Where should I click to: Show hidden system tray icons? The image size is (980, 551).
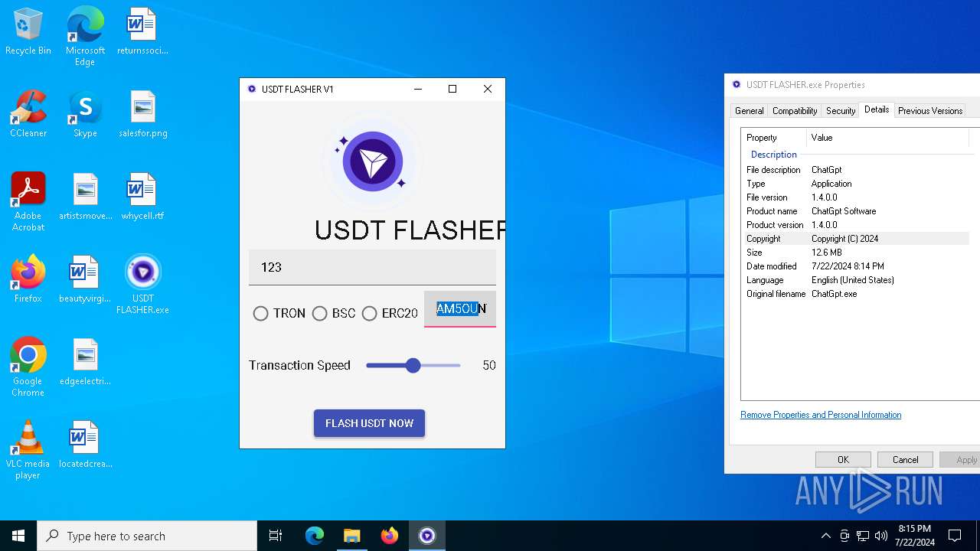825,536
